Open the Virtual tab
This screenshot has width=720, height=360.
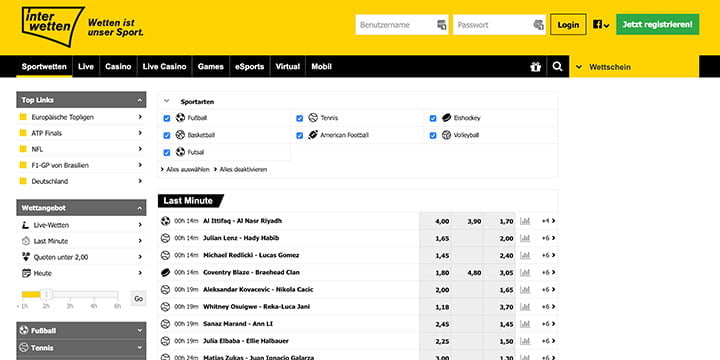[287, 67]
